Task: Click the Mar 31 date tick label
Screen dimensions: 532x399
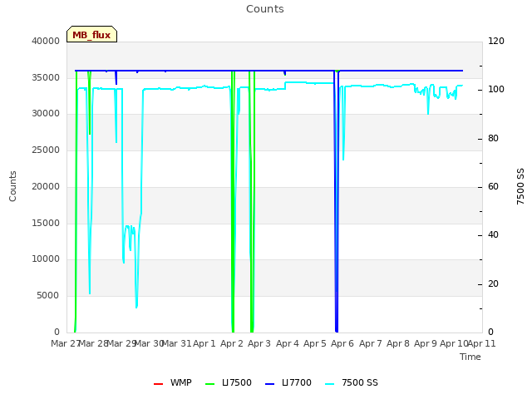Action: [176, 343]
